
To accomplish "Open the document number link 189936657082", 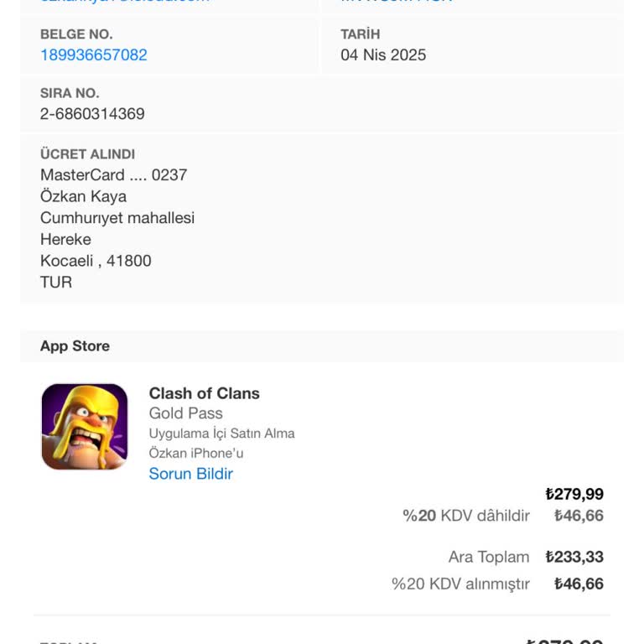I will coord(94,55).
